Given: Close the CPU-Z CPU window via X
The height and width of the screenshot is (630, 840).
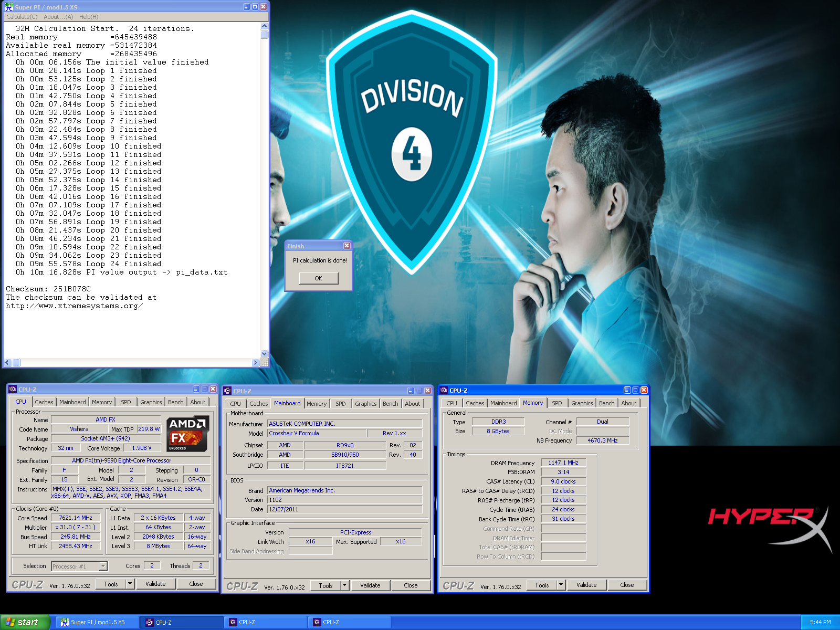Looking at the screenshot, I should coord(213,389).
